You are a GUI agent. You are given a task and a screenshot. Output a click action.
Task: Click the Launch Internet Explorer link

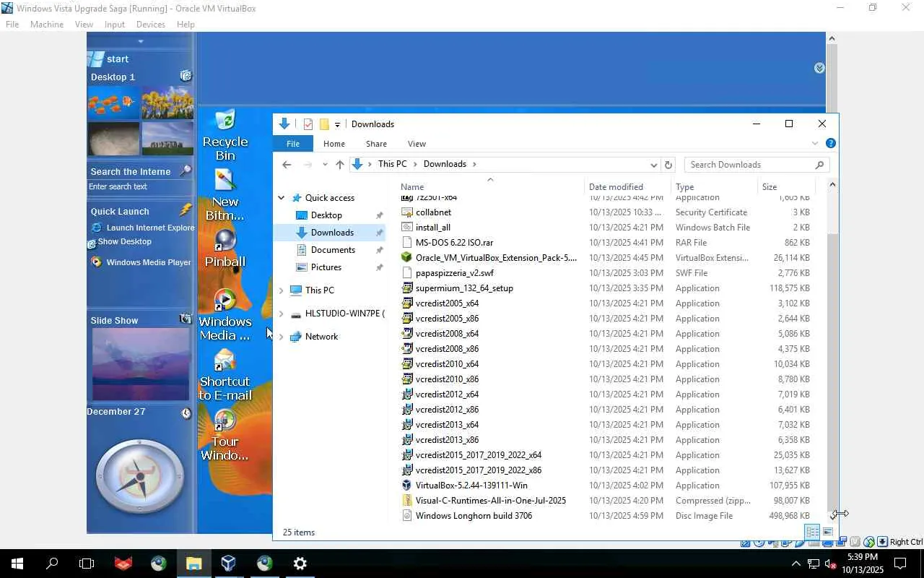pyautogui.click(x=151, y=228)
